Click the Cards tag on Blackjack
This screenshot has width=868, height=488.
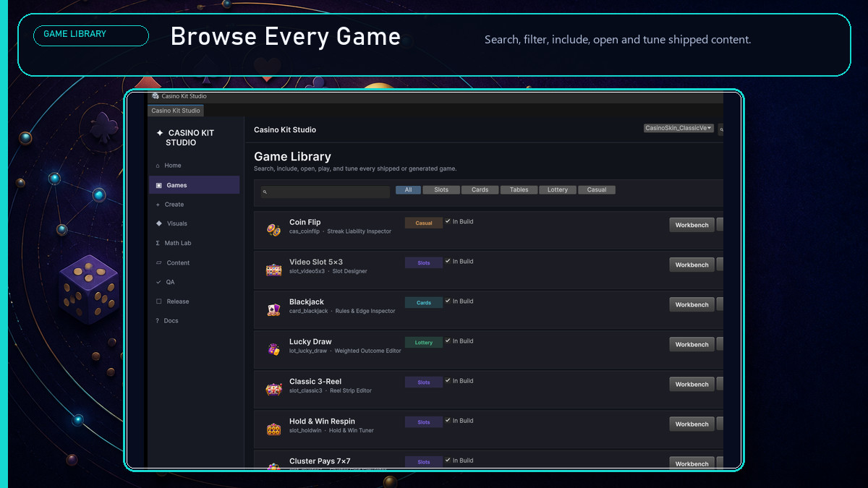[424, 303]
